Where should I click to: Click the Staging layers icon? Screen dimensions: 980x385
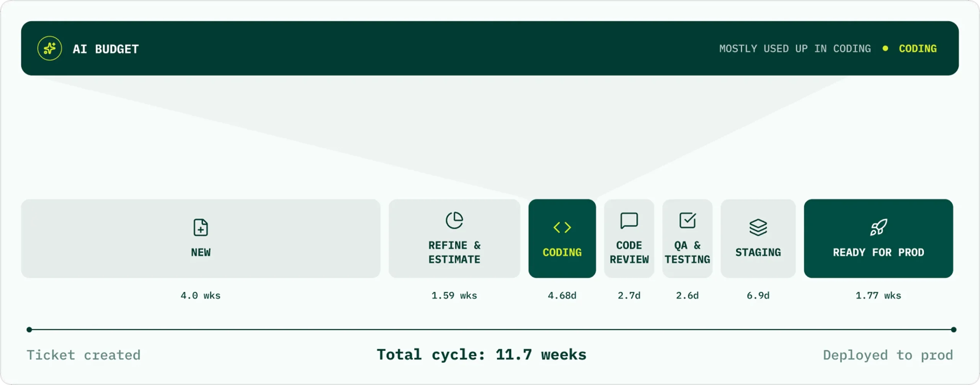click(758, 227)
